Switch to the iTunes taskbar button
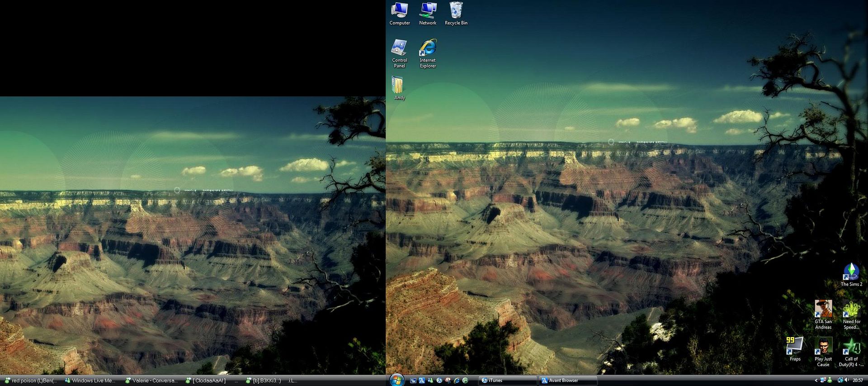The width and height of the screenshot is (868, 386). (507, 381)
